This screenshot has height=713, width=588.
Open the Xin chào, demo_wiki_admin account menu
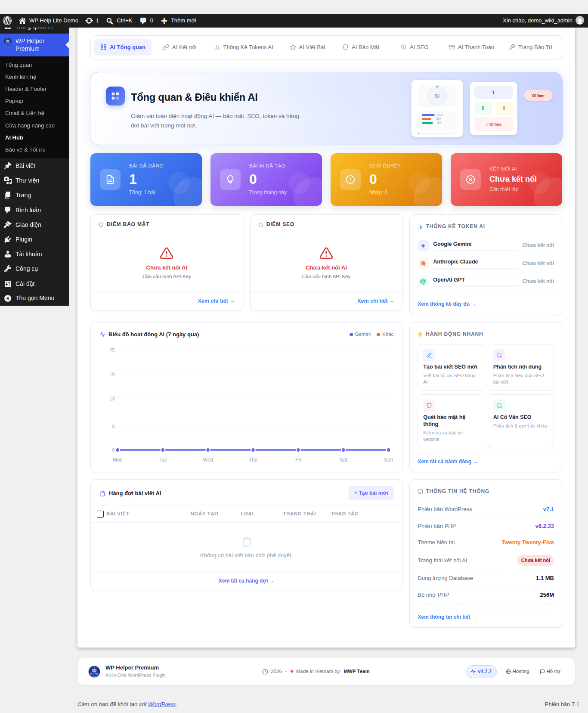pos(543,21)
